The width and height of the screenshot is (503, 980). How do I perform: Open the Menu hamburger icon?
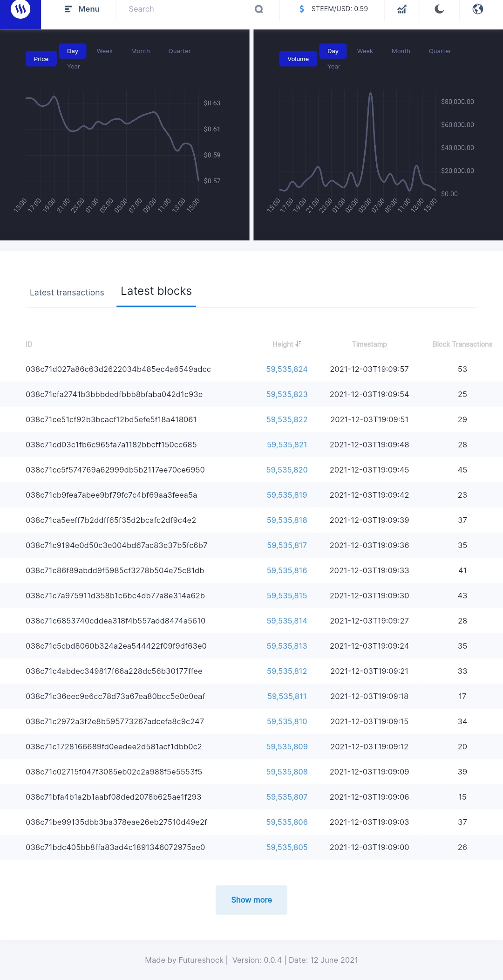68,9
